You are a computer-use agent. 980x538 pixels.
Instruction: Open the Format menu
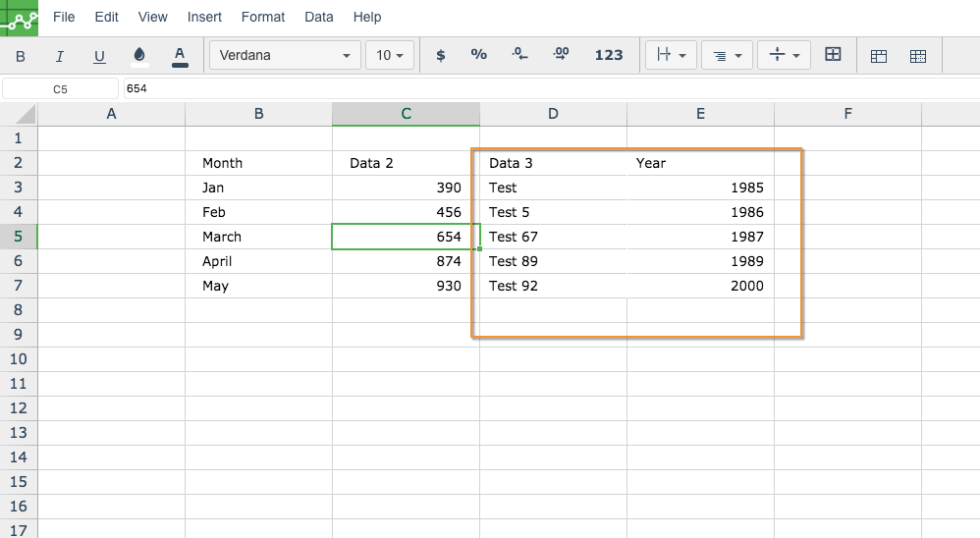click(x=262, y=17)
